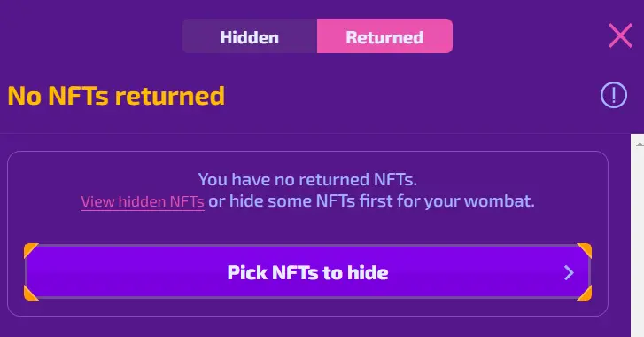Click the white scrollbar track below the arrow
644x337 pixels.
pos(638,242)
